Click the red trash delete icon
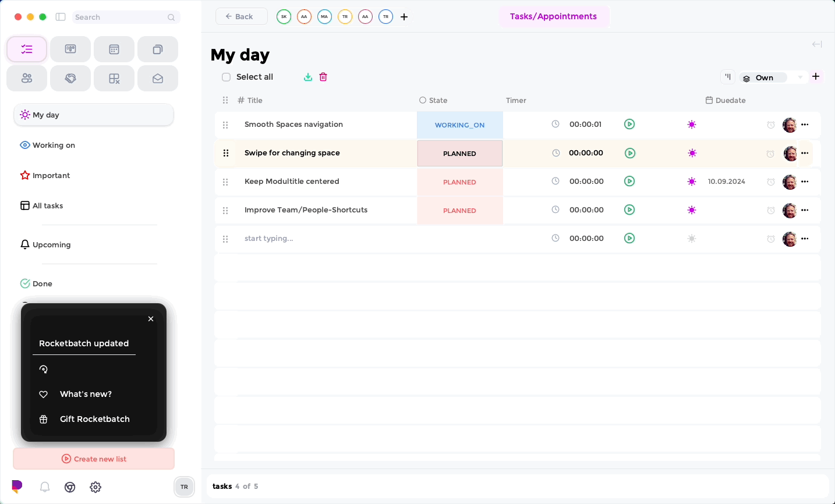The height and width of the screenshot is (504, 835). point(323,77)
